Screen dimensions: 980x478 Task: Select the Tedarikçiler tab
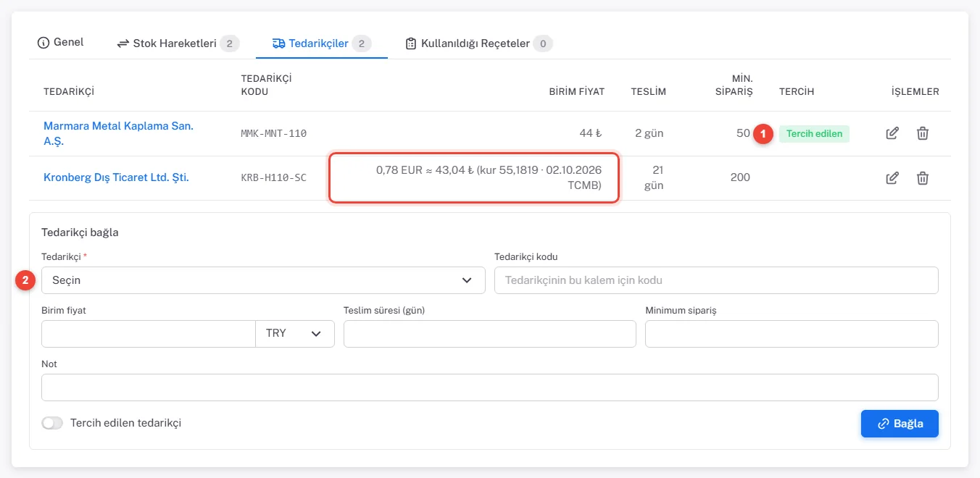[322, 43]
